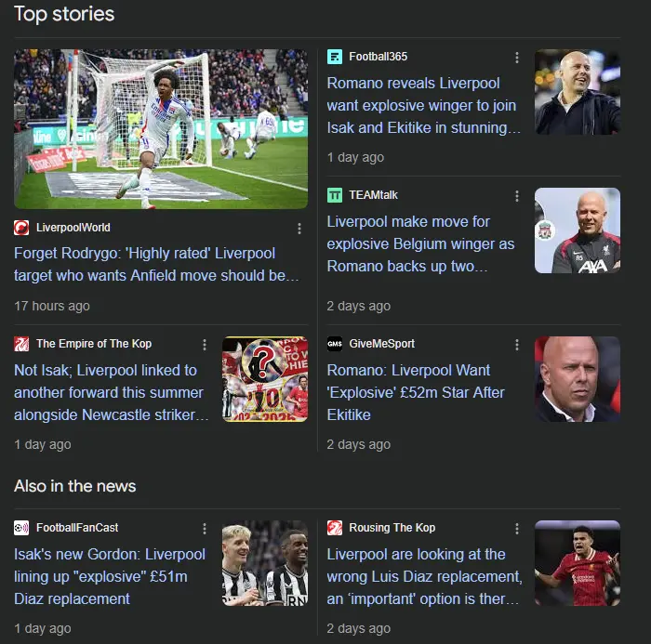The width and height of the screenshot is (651, 644).
Task: Click the LiverpoolWorld source favicon
Action: coord(21,228)
